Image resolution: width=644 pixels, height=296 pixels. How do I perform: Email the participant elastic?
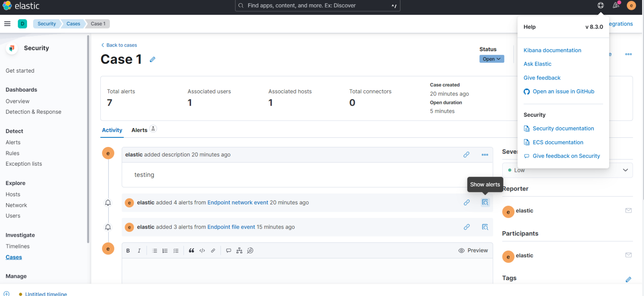628,255
